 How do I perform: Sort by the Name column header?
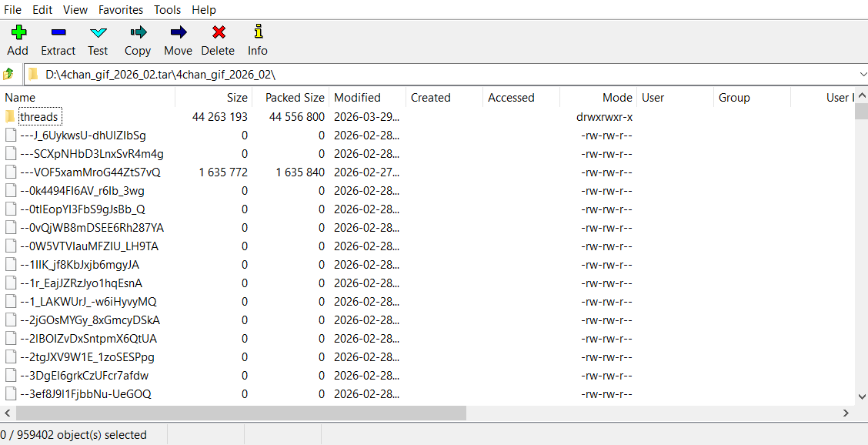(x=88, y=98)
